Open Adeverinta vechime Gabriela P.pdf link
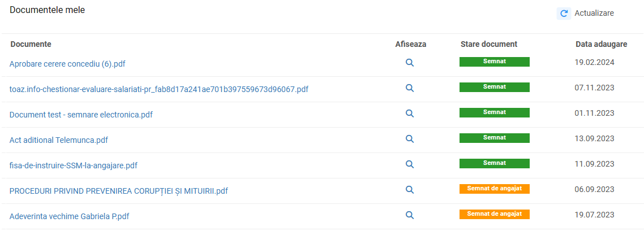 click(70, 216)
